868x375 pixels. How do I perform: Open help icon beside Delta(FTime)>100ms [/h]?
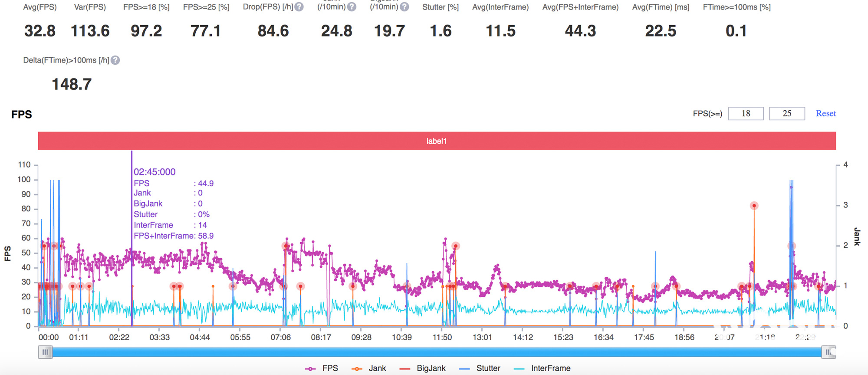(115, 60)
